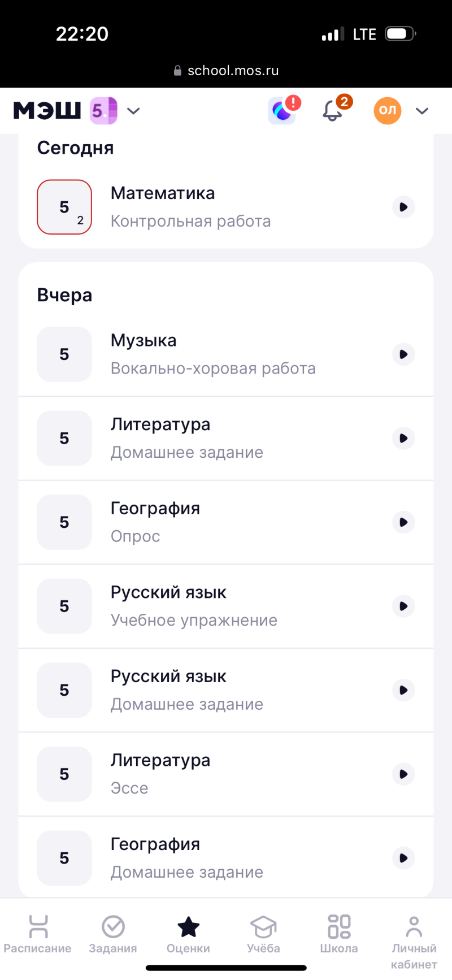Expand the dropdown chevron next to МЭШ logo
Image resolution: width=452 pixels, height=980 pixels.
point(133,111)
